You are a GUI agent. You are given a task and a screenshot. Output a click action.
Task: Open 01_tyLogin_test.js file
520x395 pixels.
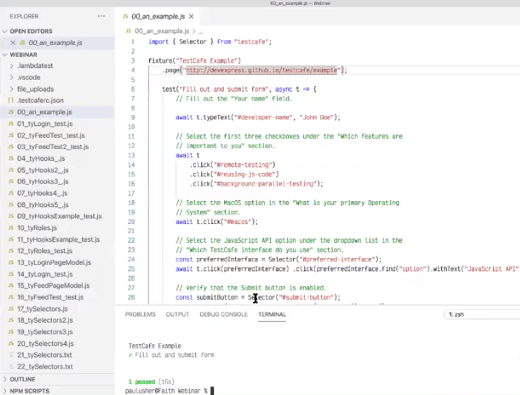[45, 124]
